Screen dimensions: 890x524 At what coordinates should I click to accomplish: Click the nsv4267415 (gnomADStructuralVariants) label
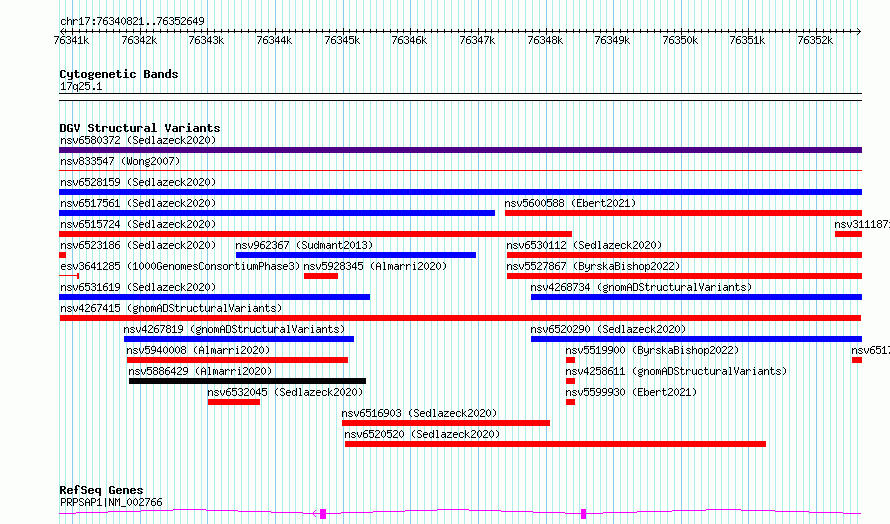[x=171, y=308]
